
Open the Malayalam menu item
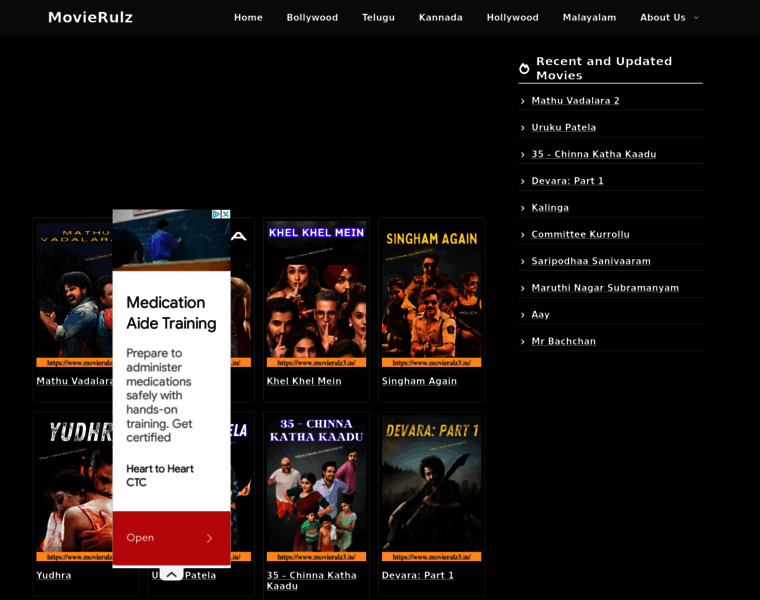click(589, 17)
